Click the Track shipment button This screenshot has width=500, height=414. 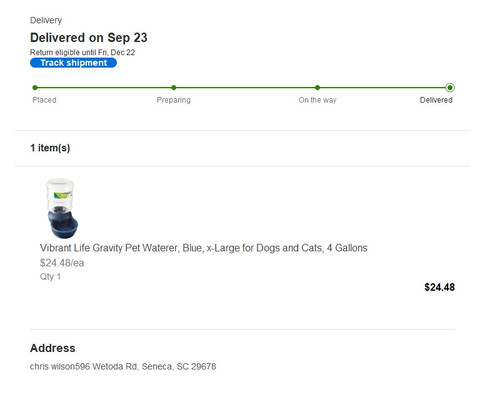73,63
